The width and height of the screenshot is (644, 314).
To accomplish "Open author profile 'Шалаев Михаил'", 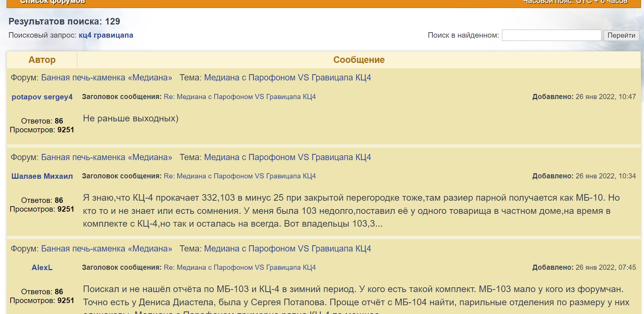I will (x=42, y=176).
